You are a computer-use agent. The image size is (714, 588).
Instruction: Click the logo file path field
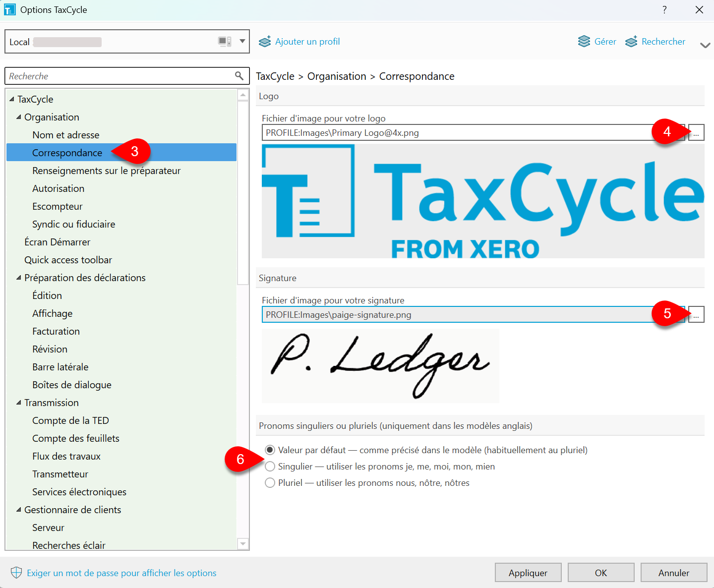click(x=474, y=133)
